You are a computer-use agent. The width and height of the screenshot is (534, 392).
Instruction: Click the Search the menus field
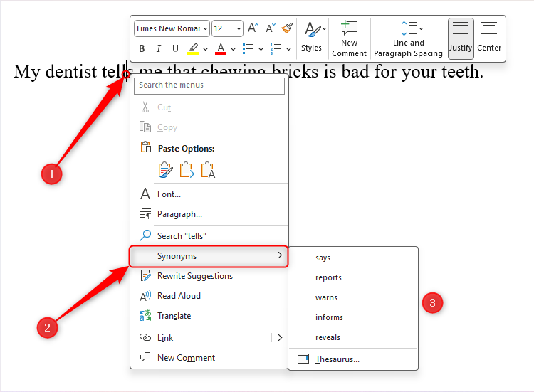(209, 86)
